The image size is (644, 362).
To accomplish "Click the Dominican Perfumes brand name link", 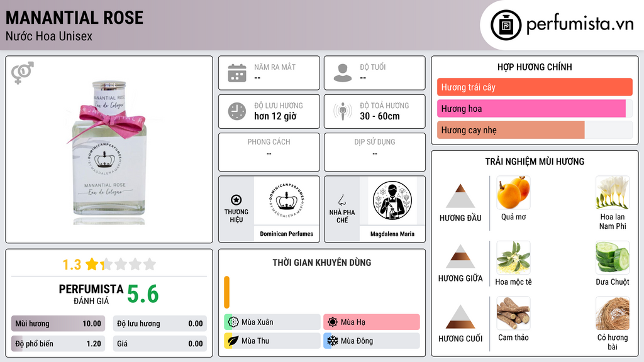I will tap(287, 234).
